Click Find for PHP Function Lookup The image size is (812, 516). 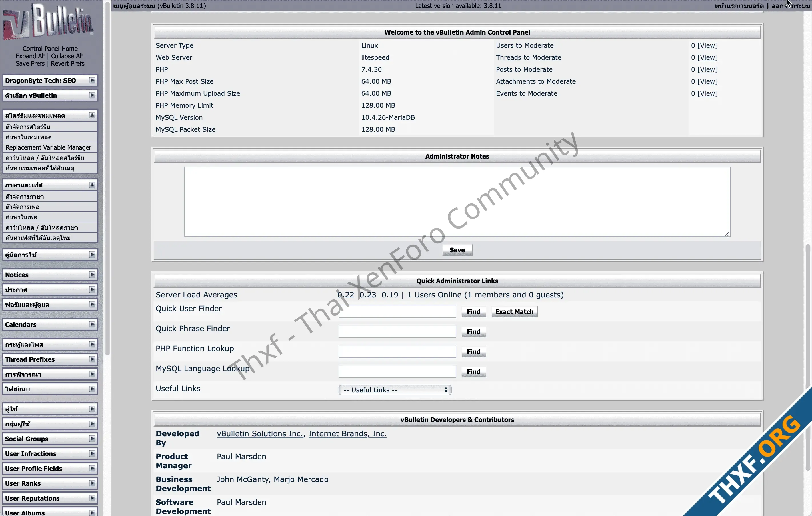(x=473, y=351)
